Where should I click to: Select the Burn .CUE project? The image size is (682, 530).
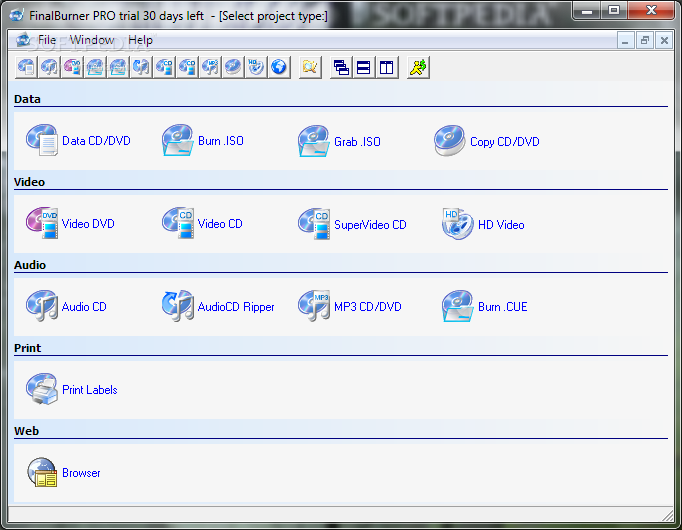pos(485,307)
